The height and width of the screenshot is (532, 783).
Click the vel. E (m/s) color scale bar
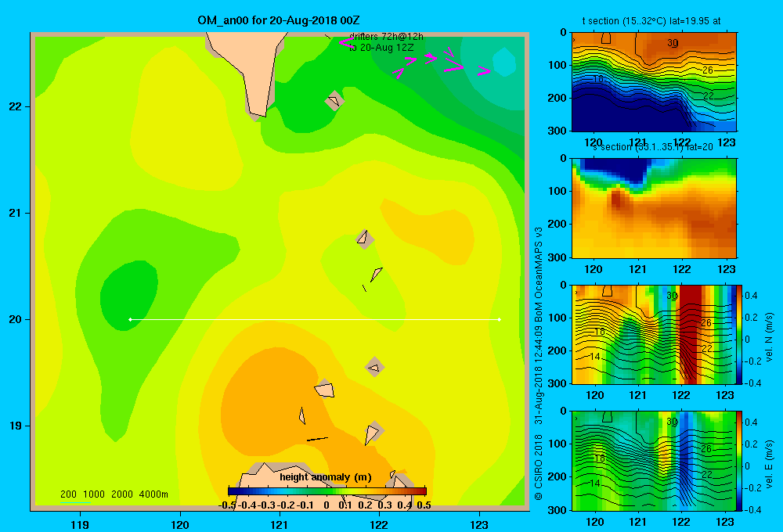739,461
